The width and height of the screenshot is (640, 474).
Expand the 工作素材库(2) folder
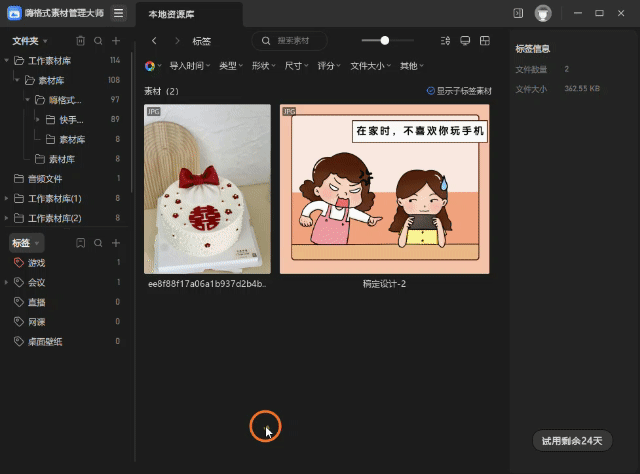click(x=6, y=218)
